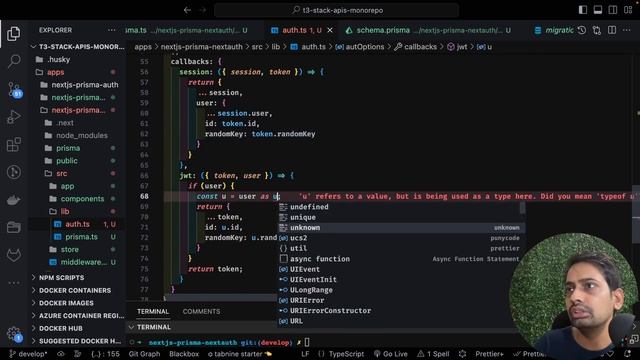Choose 'async function' snippet suggestion
Image resolution: width=640 pixels, height=360 pixels.
tap(400, 259)
